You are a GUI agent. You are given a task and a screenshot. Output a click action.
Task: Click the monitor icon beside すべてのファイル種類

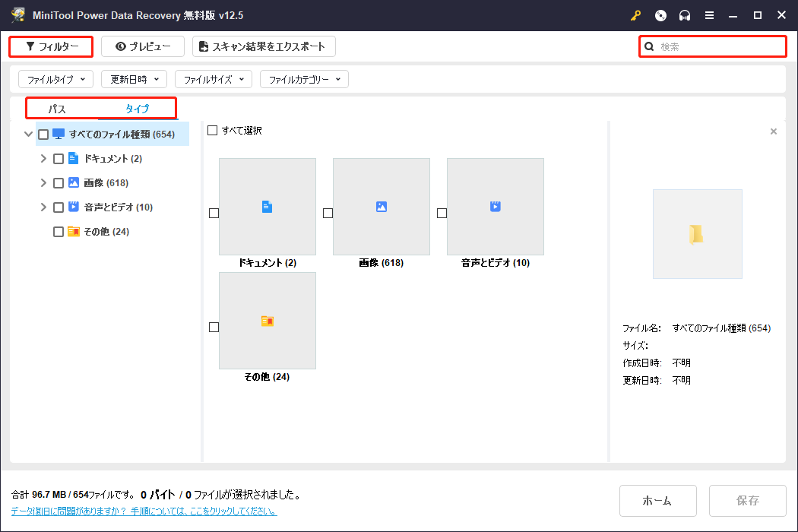59,134
